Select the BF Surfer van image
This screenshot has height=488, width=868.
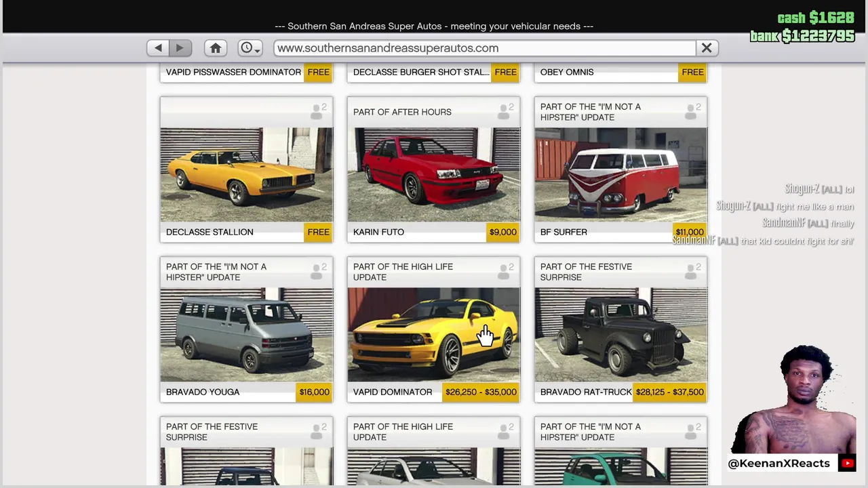point(621,175)
